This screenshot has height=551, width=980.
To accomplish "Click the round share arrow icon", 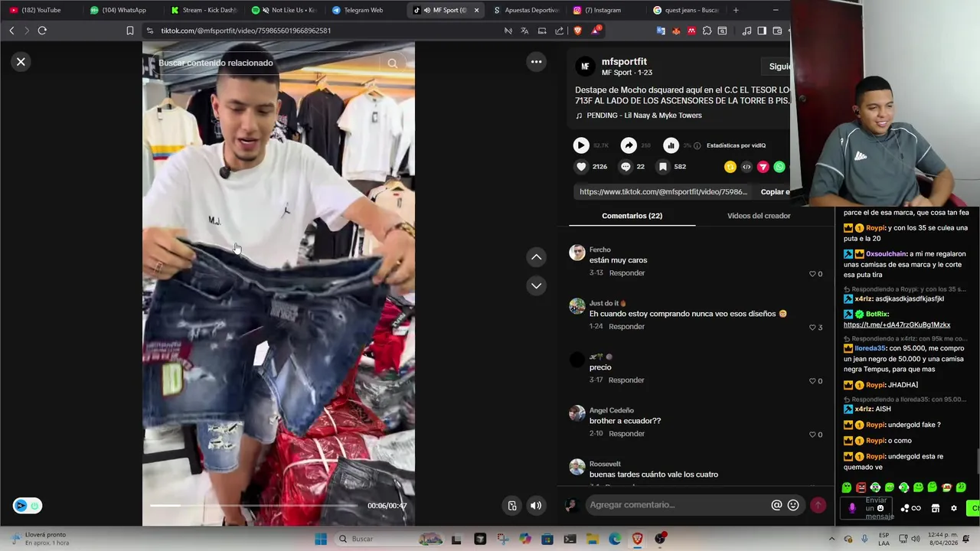I will 629,145.
